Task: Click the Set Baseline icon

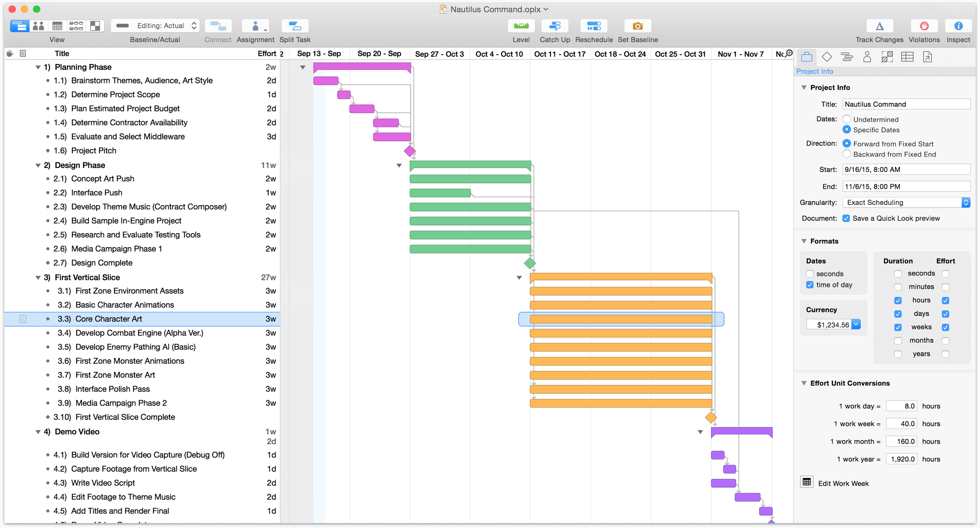Action: [x=637, y=26]
